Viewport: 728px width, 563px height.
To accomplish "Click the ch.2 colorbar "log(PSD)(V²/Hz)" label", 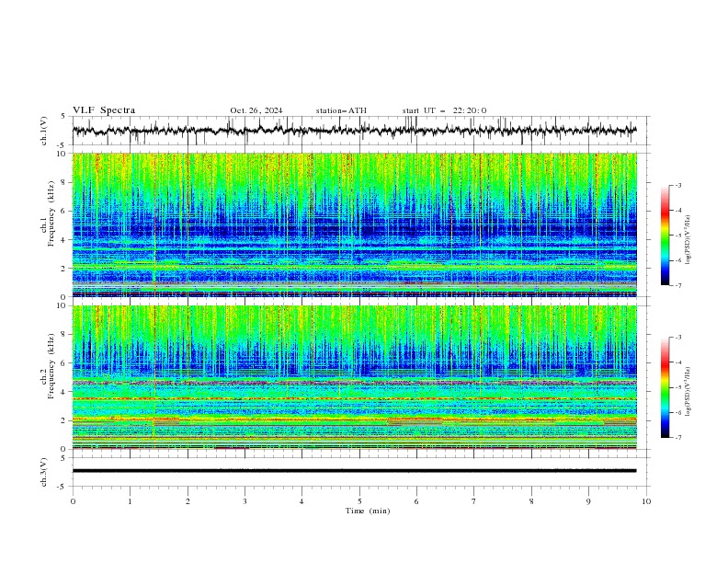I will coord(688,392).
